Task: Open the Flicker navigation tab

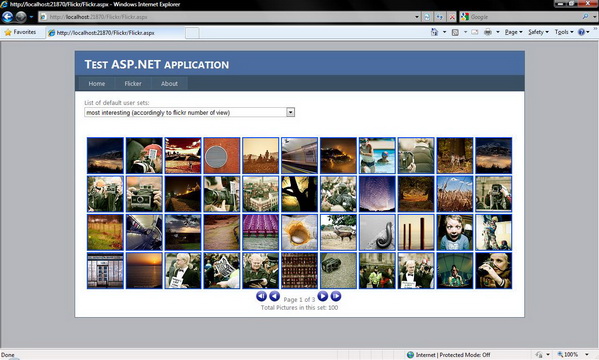Action: point(133,83)
